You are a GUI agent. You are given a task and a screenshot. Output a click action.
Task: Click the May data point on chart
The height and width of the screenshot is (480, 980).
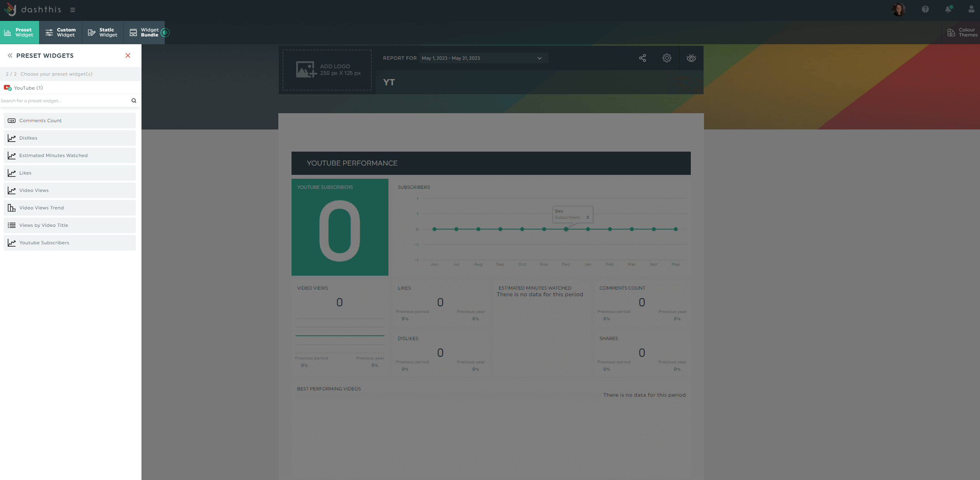pos(676,229)
